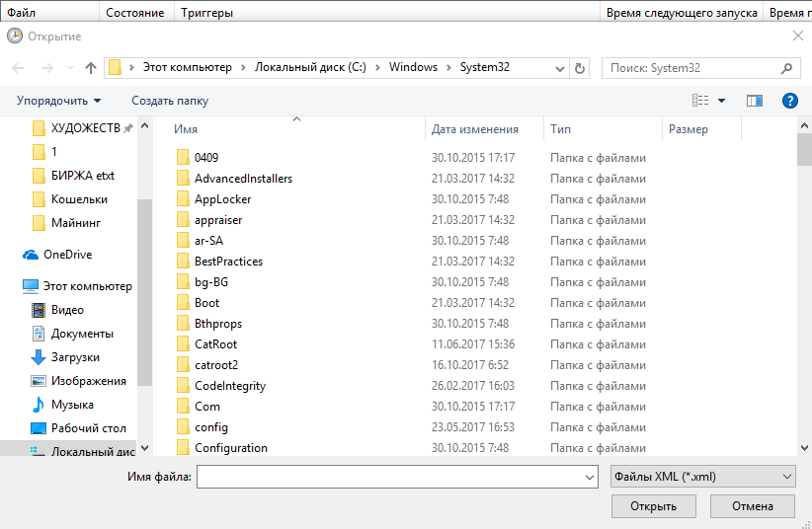Open the Упорядочить menu

point(58,101)
